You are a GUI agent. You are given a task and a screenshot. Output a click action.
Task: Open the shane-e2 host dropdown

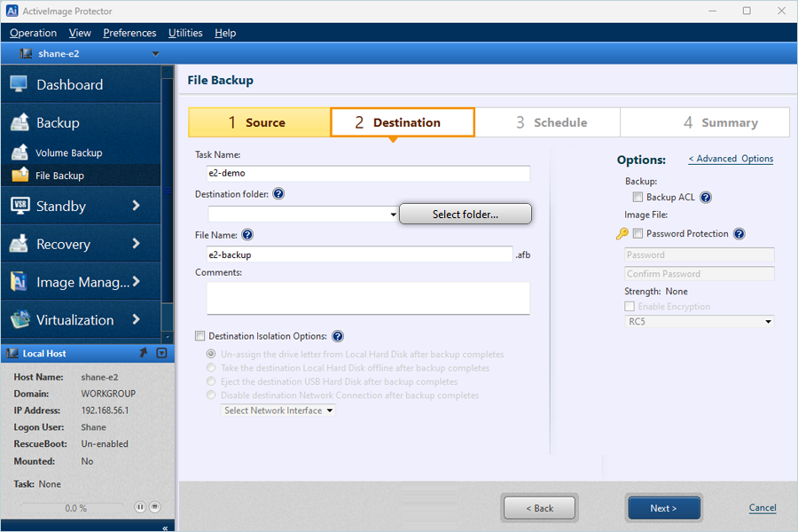156,53
